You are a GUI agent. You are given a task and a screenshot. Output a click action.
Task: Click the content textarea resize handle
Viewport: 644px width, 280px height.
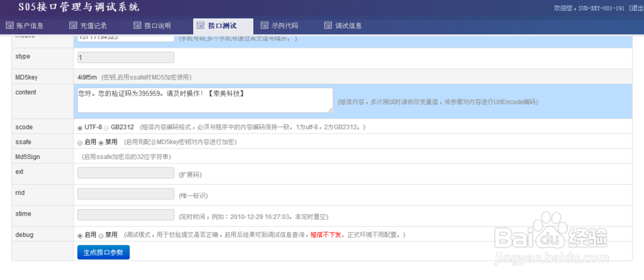[x=330, y=110]
